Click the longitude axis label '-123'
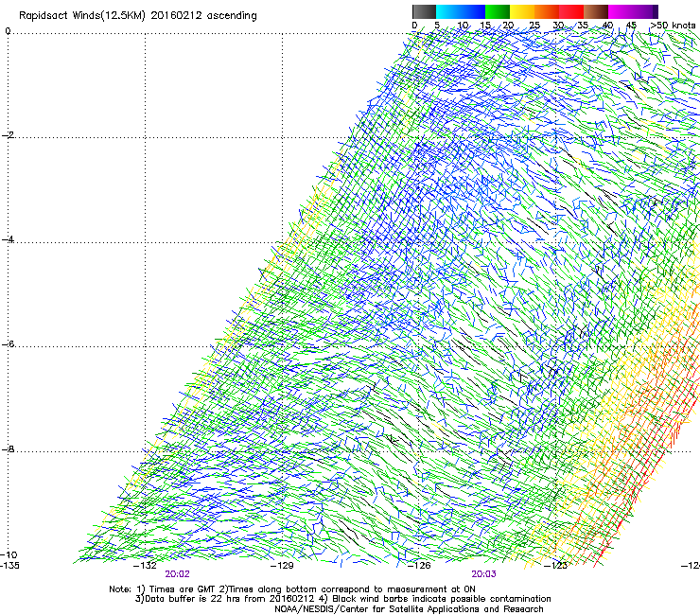700x615 pixels. click(556, 566)
